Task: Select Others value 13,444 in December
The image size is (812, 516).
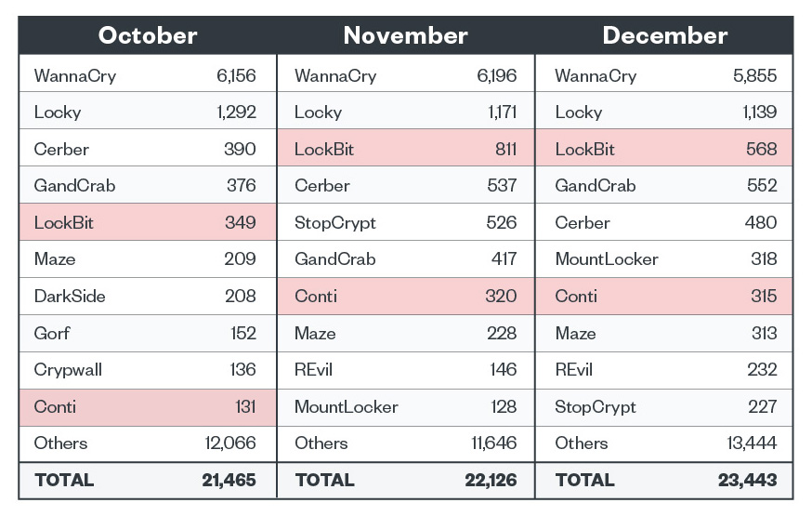Action: point(752,443)
